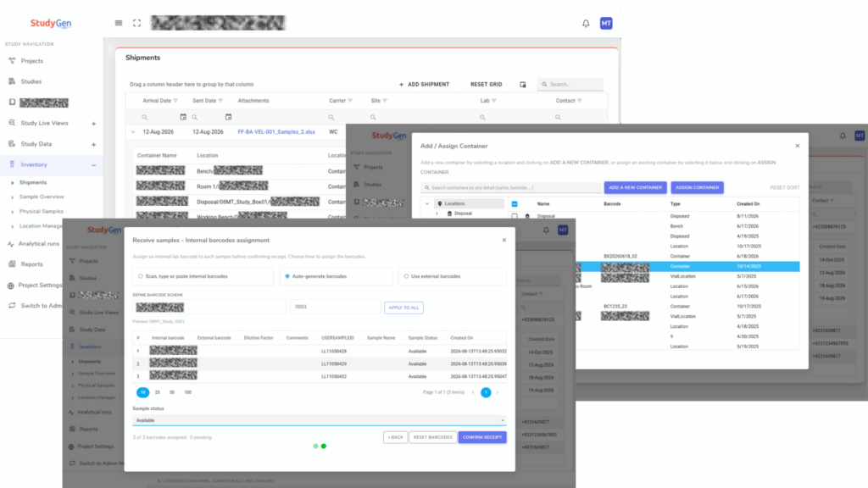
Task: Select Use external barcodes radio option
Action: [406, 276]
